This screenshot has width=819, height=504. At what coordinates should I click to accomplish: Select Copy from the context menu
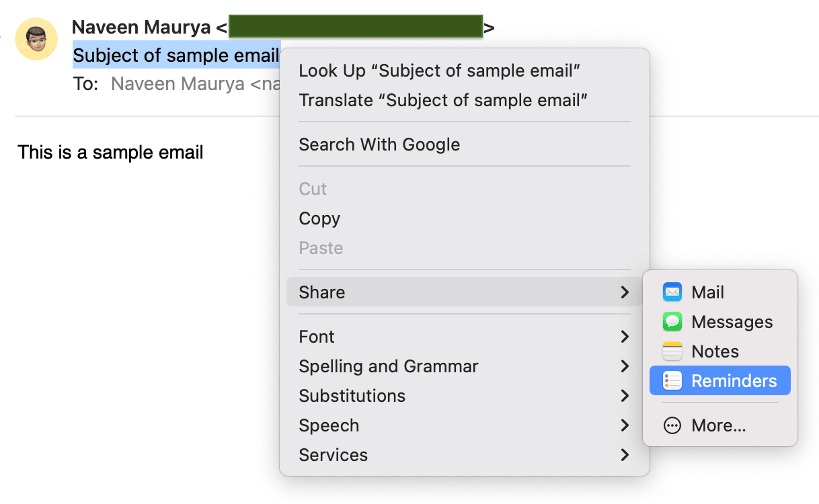[x=319, y=218]
